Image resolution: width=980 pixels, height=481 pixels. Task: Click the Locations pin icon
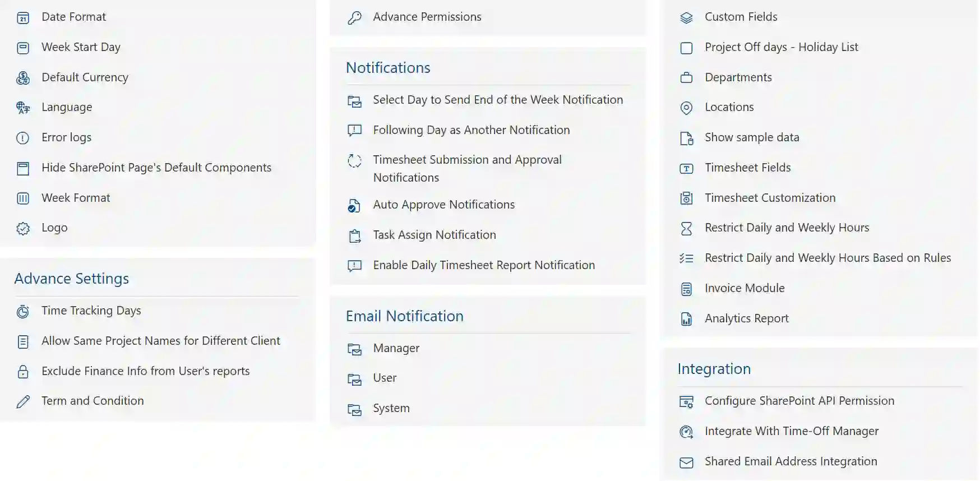coord(686,108)
